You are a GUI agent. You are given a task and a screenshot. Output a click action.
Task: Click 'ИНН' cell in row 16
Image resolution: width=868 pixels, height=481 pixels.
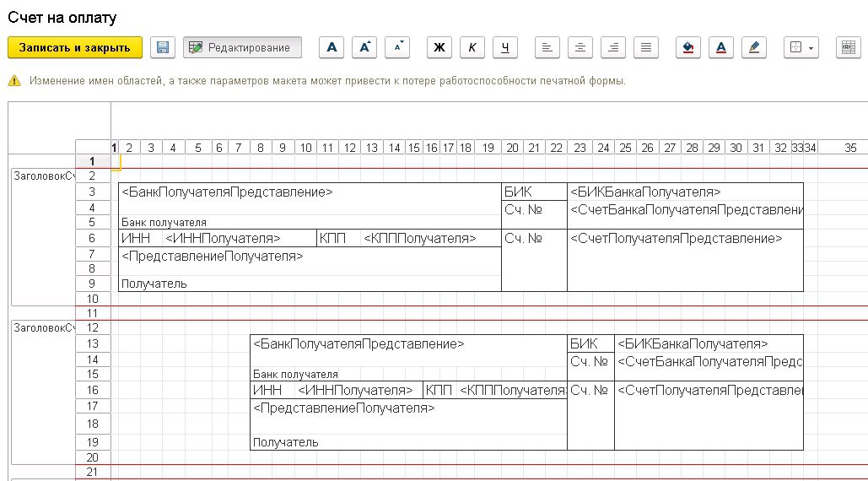[x=267, y=390]
